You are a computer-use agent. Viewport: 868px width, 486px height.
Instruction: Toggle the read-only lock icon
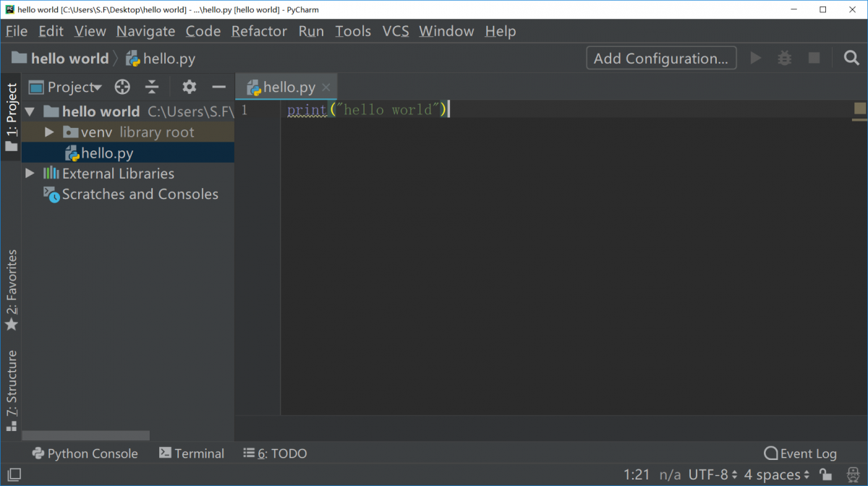click(x=826, y=474)
